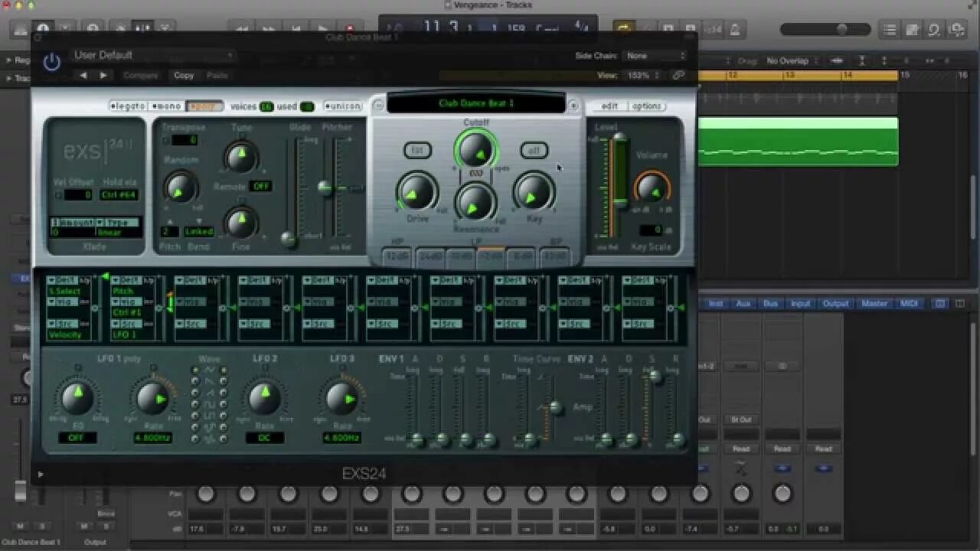Select random bottom waveform for LFO 1
The width and height of the screenshot is (980, 551).
(195, 439)
